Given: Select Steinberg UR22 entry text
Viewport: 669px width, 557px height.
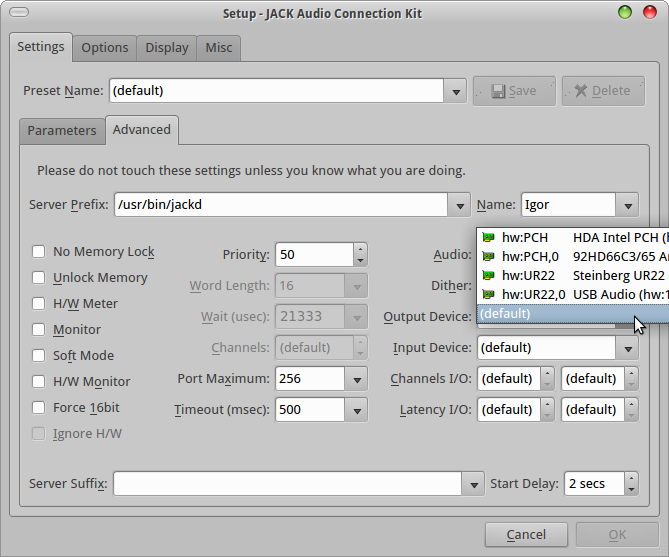Looking at the screenshot, I should point(619,275).
